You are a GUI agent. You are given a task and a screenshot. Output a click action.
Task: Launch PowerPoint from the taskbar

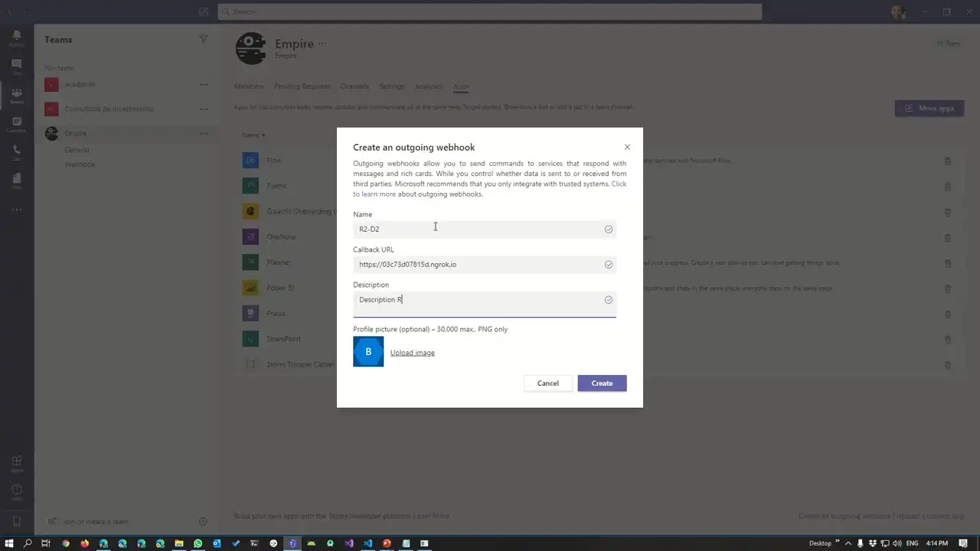(x=387, y=543)
